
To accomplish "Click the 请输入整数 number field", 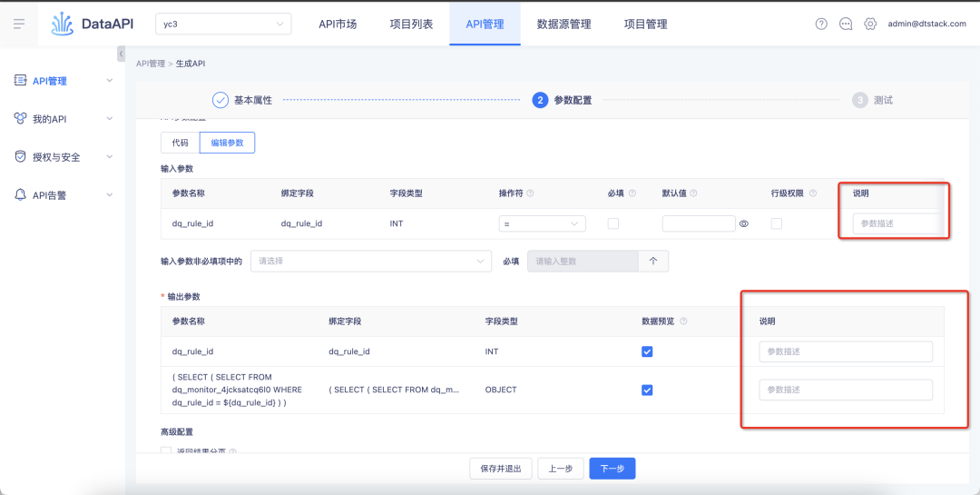I will click(x=583, y=261).
